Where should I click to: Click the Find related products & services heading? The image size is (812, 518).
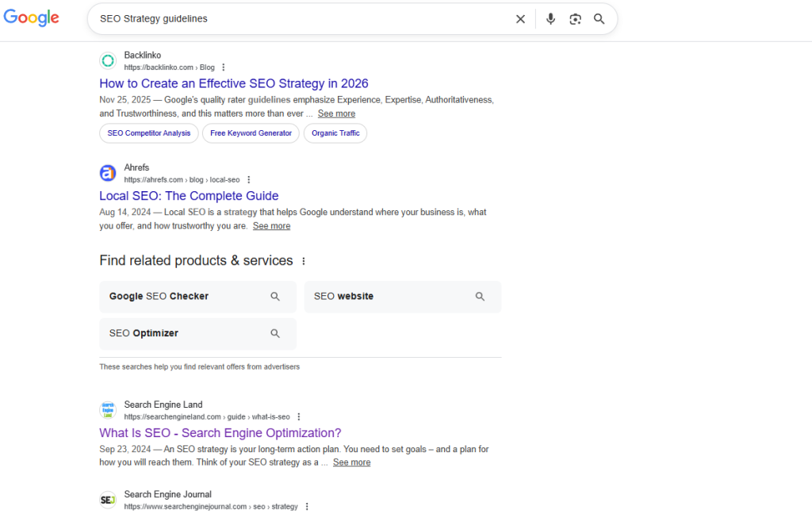coord(197,260)
